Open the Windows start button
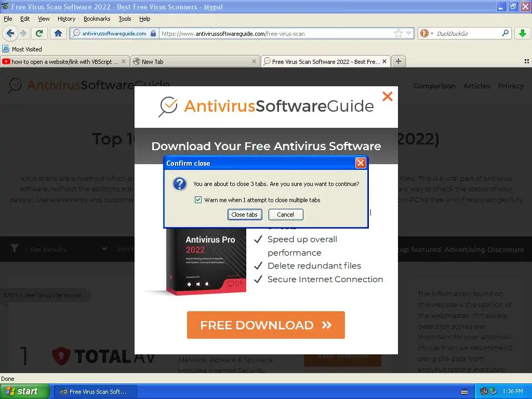 (x=24, y=391)
